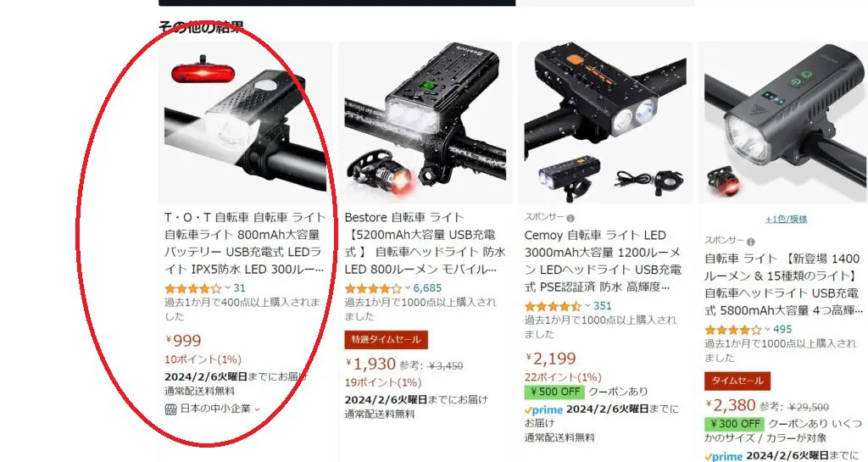Open the rating popover arrow beside 31 reviews
Viewport: 868px width, 462px height.
(x=227, y=287)
